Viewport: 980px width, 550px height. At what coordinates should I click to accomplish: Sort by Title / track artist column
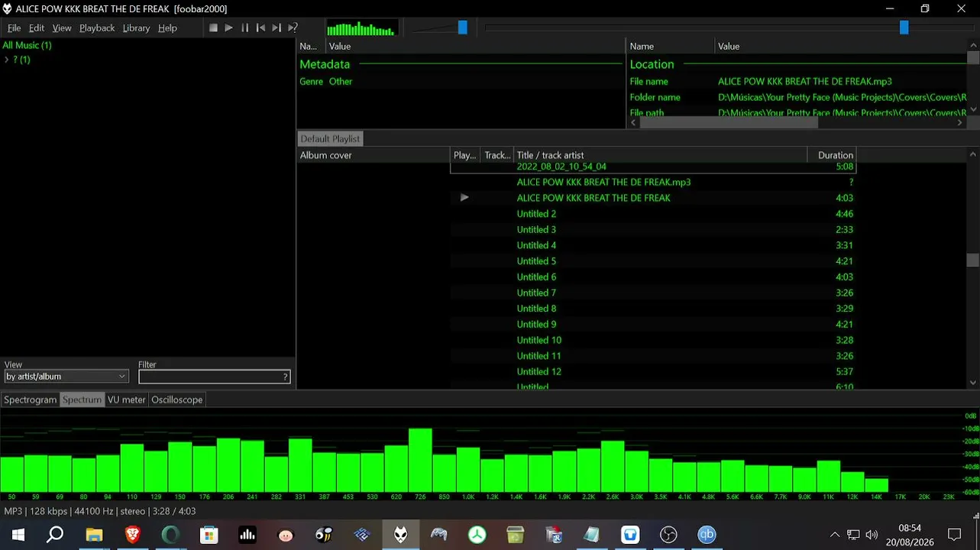pyautogui.click(x=661, y=155)
